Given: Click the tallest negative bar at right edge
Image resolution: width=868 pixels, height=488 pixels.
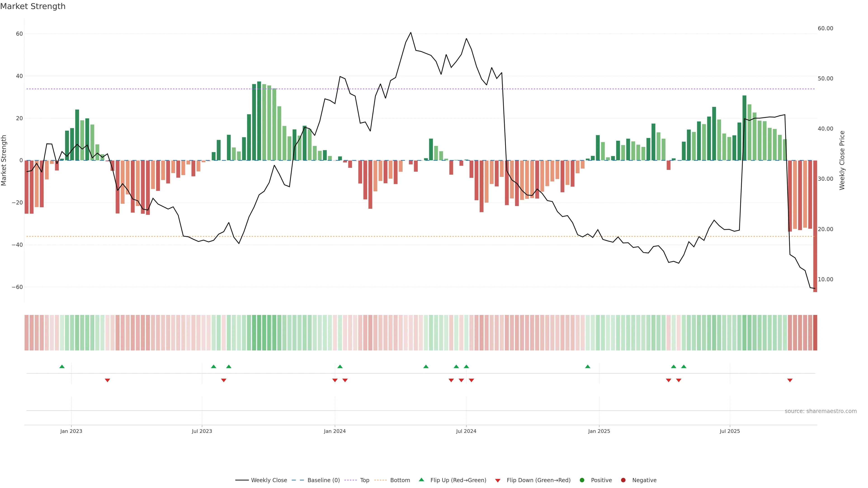Looking at the screenshot, I should 815,226.
